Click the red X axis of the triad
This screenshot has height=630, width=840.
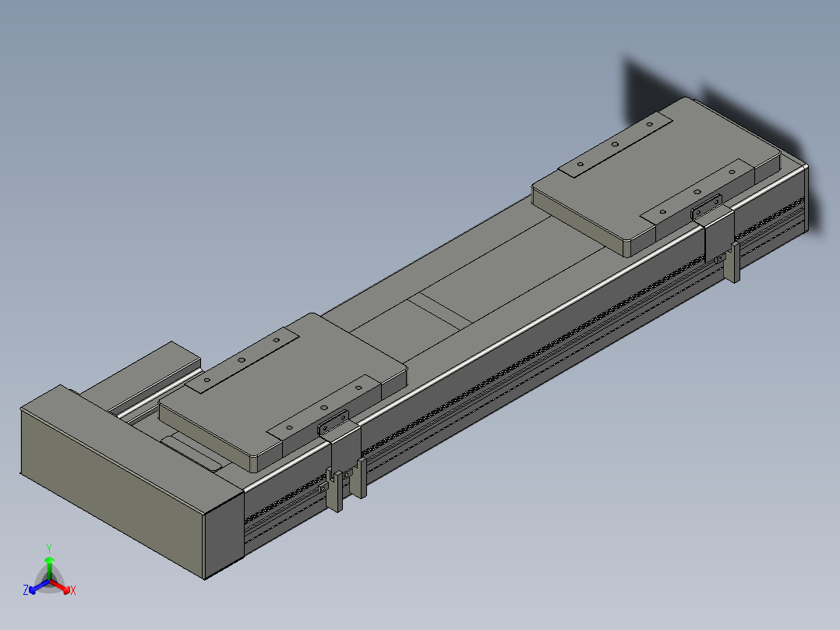[x=61, y=586]
